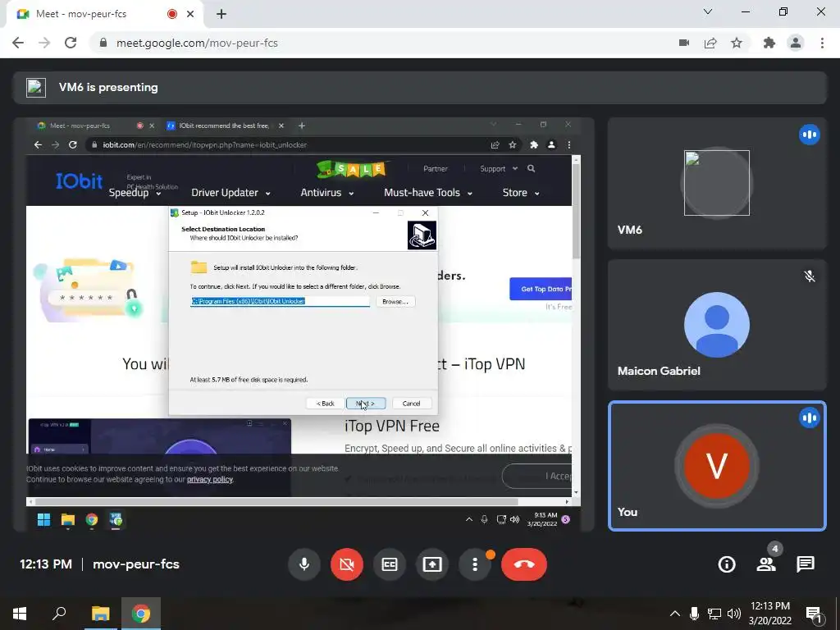Click the Partner link on IObit site

pos(436,169)
